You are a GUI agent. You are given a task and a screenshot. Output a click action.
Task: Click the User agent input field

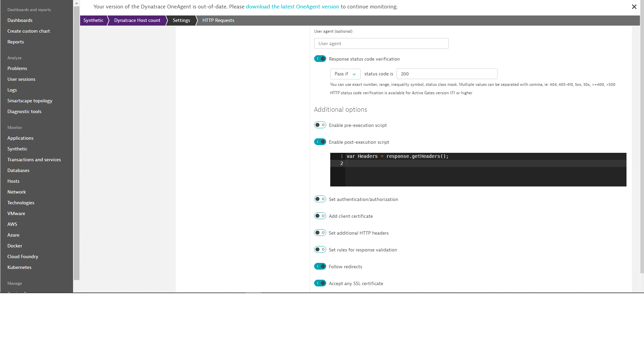pyautogui.click(x=381, y=44)
